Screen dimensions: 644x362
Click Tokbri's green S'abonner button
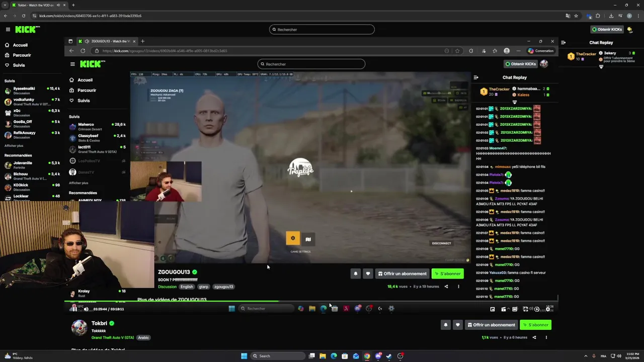click(x=535, y=325)
